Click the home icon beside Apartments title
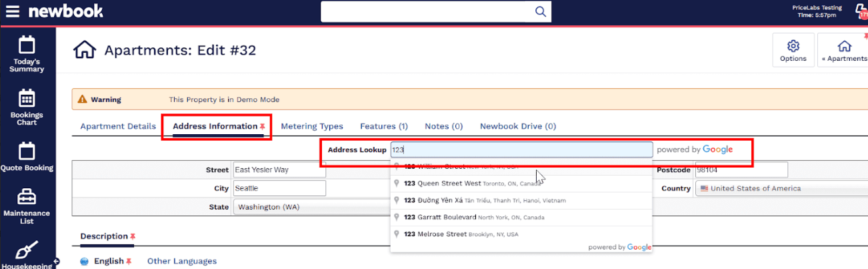 85,50
